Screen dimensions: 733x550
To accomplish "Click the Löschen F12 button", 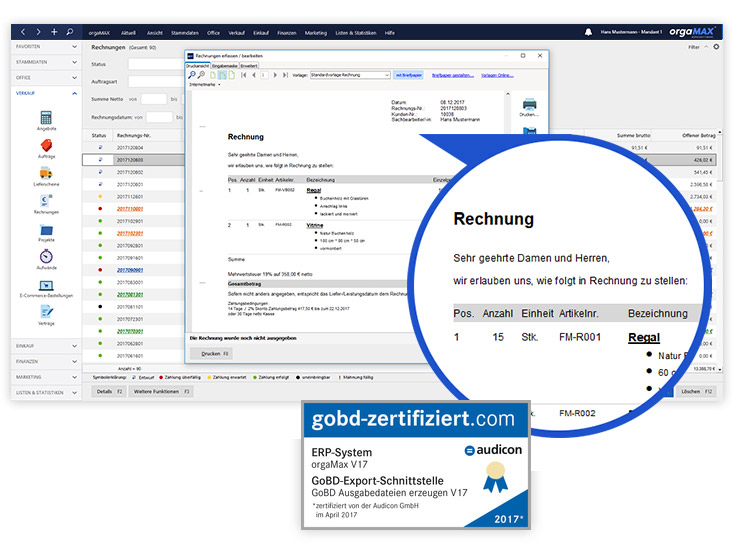I will (696, 392).
